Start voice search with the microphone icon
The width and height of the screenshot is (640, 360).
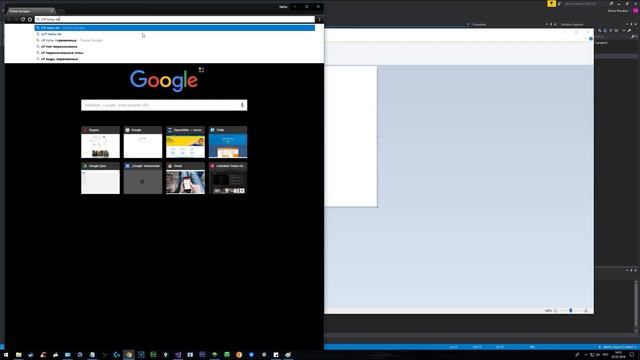pyautogui.click(x=242, y=105)
